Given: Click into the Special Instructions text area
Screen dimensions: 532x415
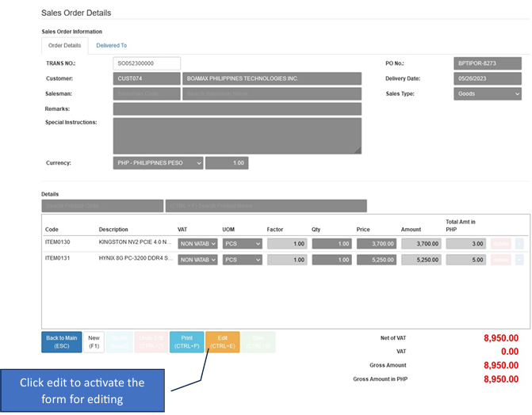Looking at the screenshot, I should (237, 135).
